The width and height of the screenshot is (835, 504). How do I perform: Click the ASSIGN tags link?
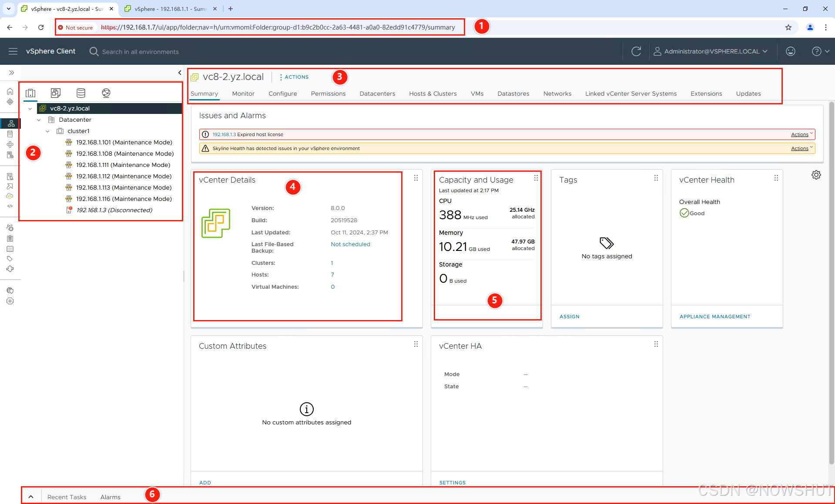pyautogui.click(x=570, y=317)
